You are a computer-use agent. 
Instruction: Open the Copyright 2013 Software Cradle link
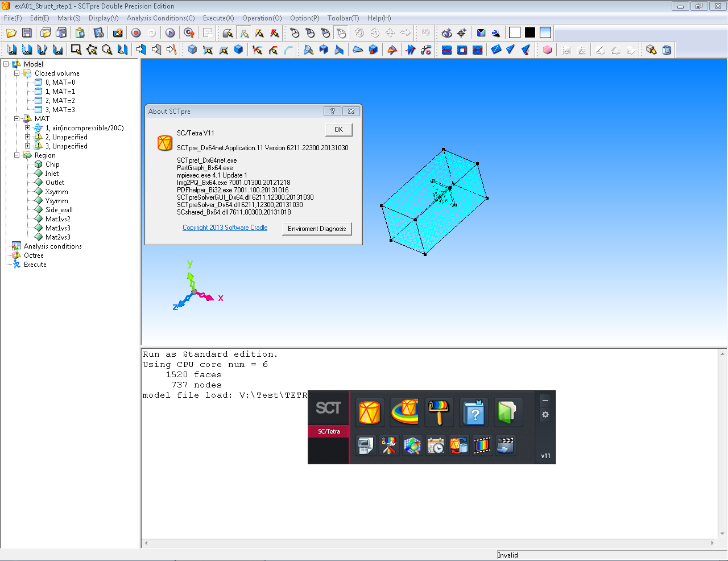coord(225,228)
